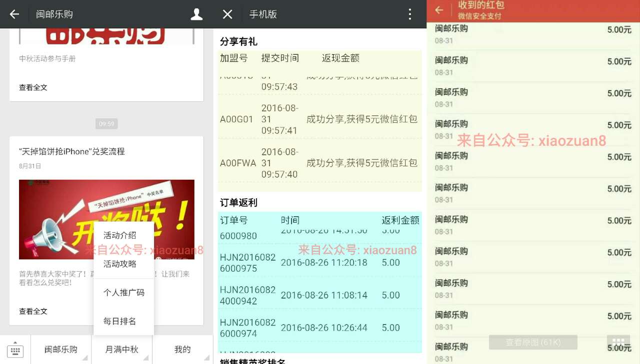
Task: Click the 加盟号 column header
Action: click(x=234, y=58)
